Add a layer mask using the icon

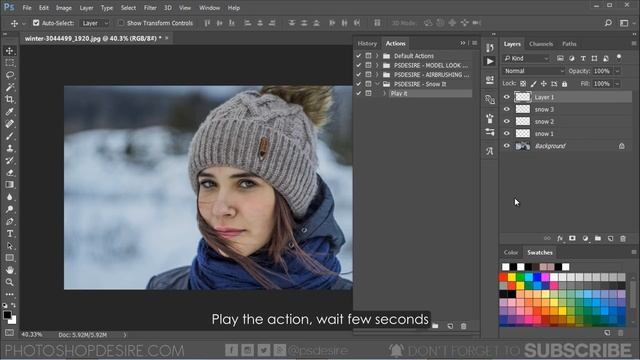572,238
